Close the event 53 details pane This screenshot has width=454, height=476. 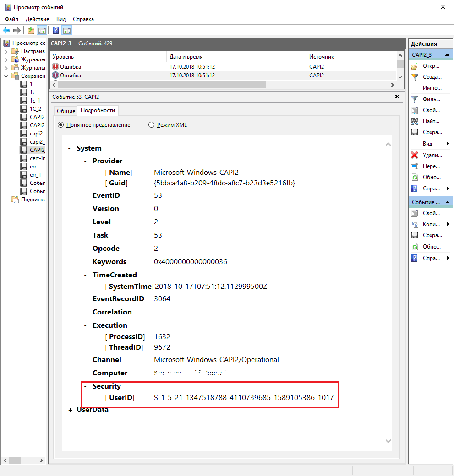tap(397, 97)
